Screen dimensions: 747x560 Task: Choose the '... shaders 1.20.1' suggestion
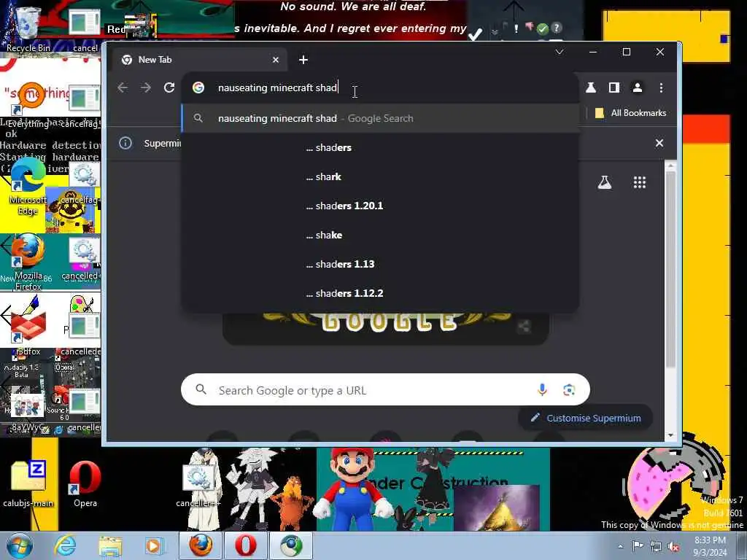coord(380,206)
